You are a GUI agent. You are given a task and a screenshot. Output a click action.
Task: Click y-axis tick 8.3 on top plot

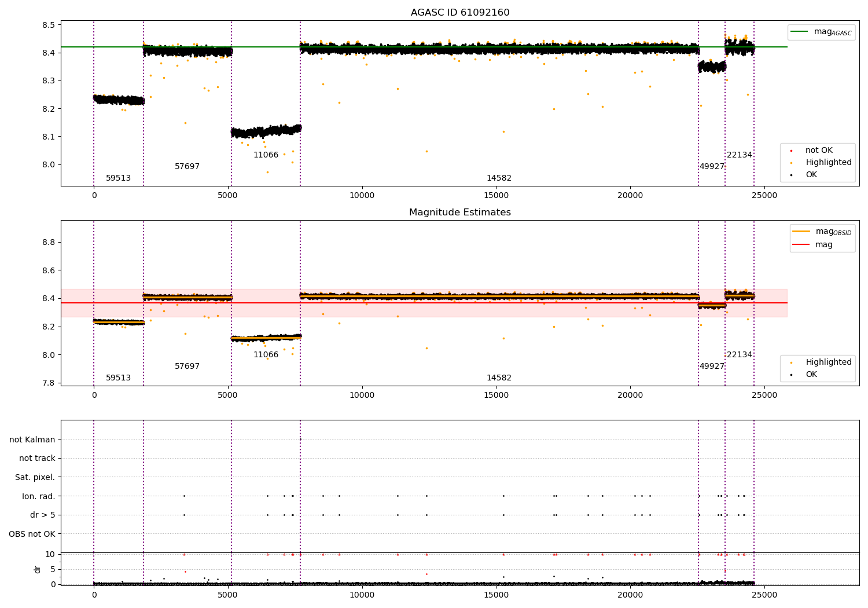tap(48, 81)
